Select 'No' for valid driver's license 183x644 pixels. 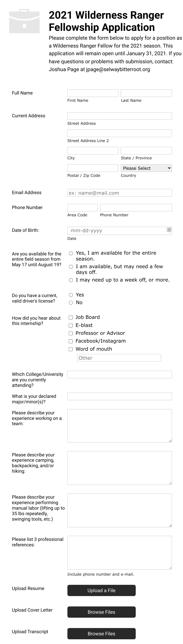point(71,303)
